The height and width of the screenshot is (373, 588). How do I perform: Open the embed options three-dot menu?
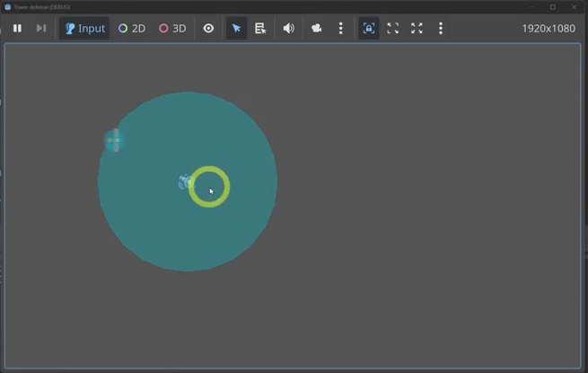point(441,28)
